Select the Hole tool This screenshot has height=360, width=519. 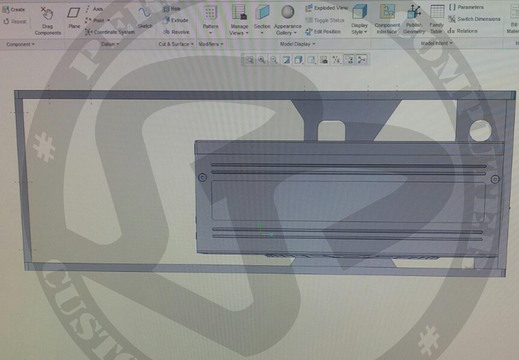(x=172, y=9)
